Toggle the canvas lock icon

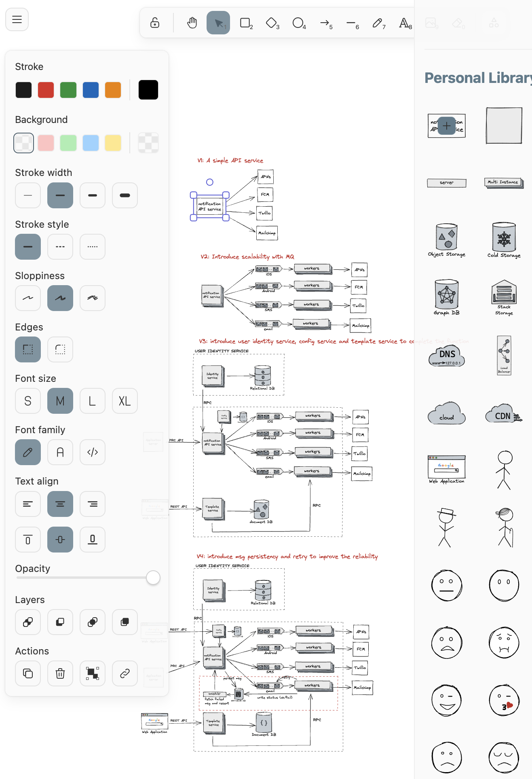[x=155, y=23]
